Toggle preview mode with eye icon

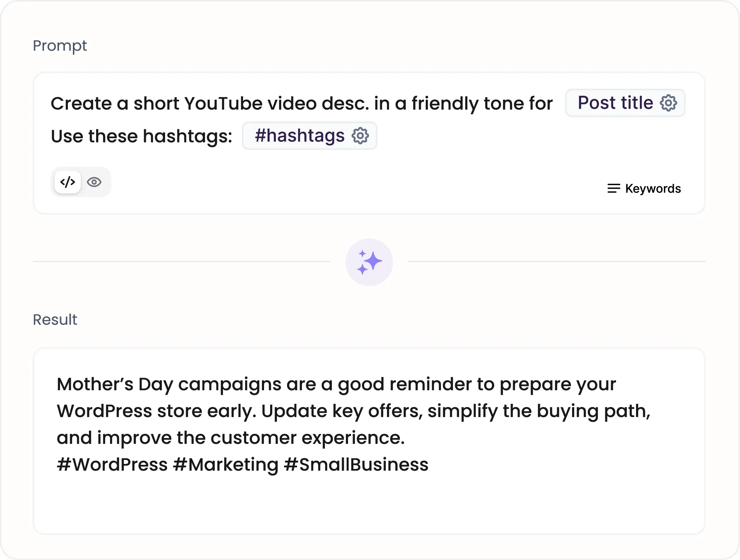94,182
